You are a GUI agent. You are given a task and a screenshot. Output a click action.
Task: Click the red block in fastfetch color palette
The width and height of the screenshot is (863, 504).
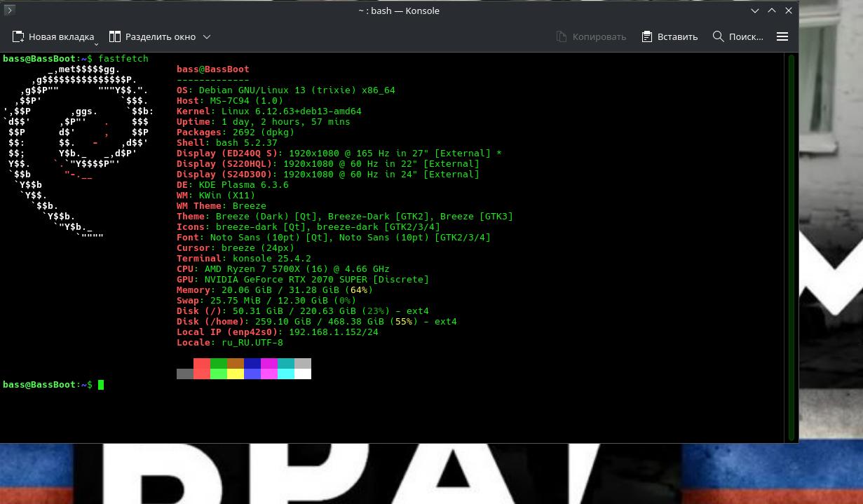click(202, 364)
